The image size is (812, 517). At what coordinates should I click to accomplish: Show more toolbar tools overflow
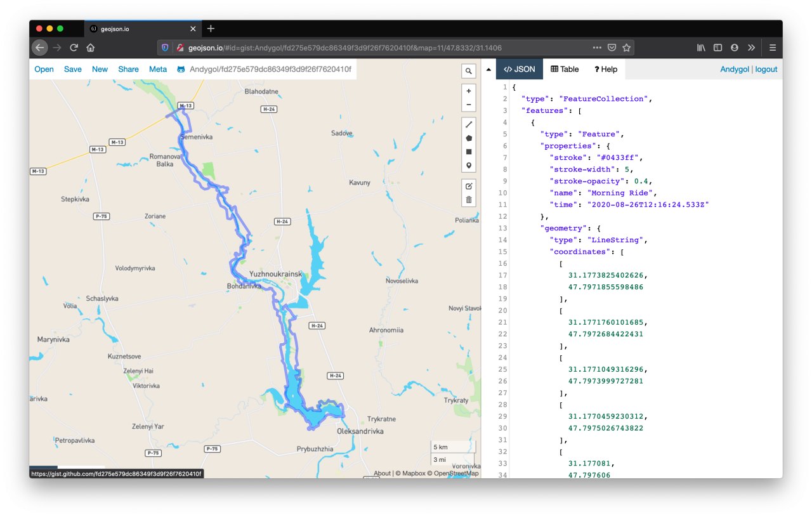pyautogui.click(x=751, y=48)
